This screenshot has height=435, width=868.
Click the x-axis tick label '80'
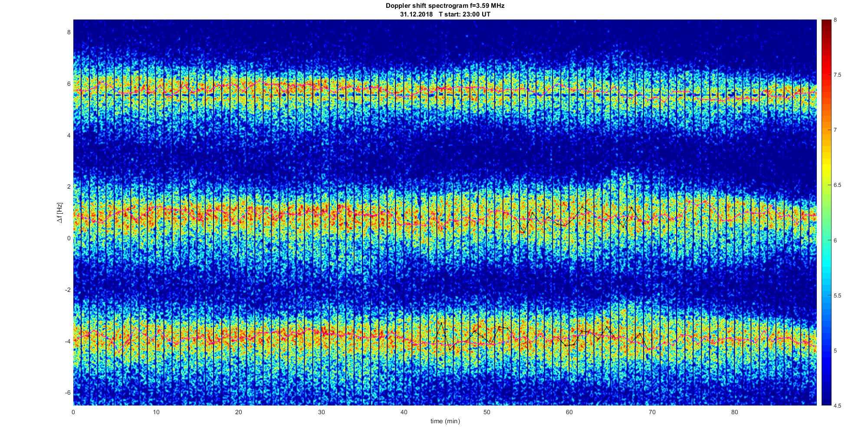[x=735, y=412]
